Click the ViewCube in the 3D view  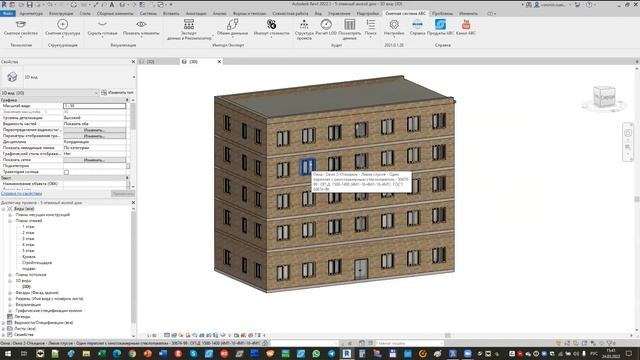[x=604, y=97]
